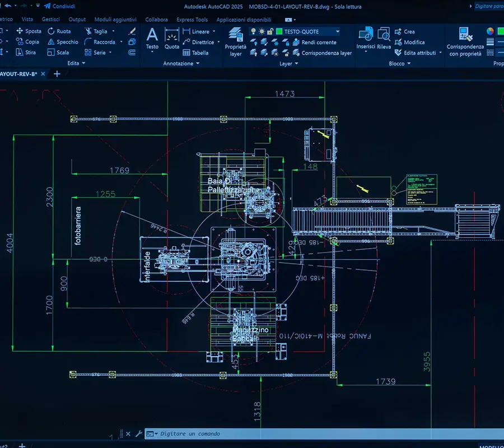The width and height of the screenshot is (504, 448).
Task: Open the Lineare dimension dropdown arrow
Action: pyautogui.click(x=214, y=31)
